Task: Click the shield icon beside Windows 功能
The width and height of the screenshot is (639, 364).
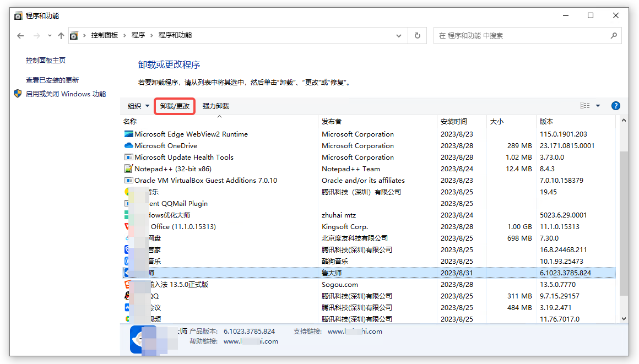Action: coord(18,94)
